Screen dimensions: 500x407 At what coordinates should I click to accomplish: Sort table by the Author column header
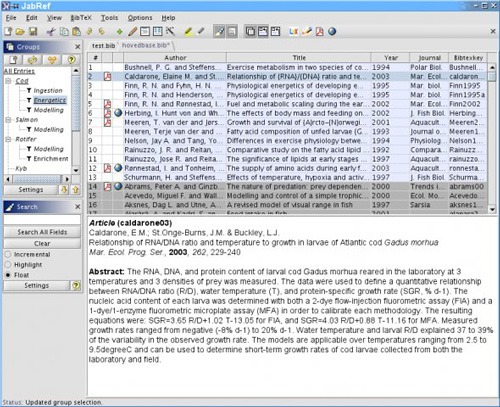175,57
